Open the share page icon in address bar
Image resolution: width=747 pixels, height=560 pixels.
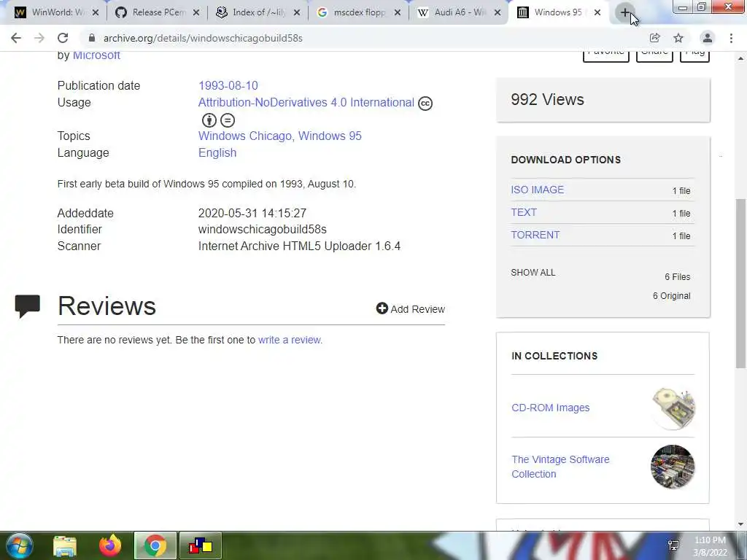pos(654,38)
